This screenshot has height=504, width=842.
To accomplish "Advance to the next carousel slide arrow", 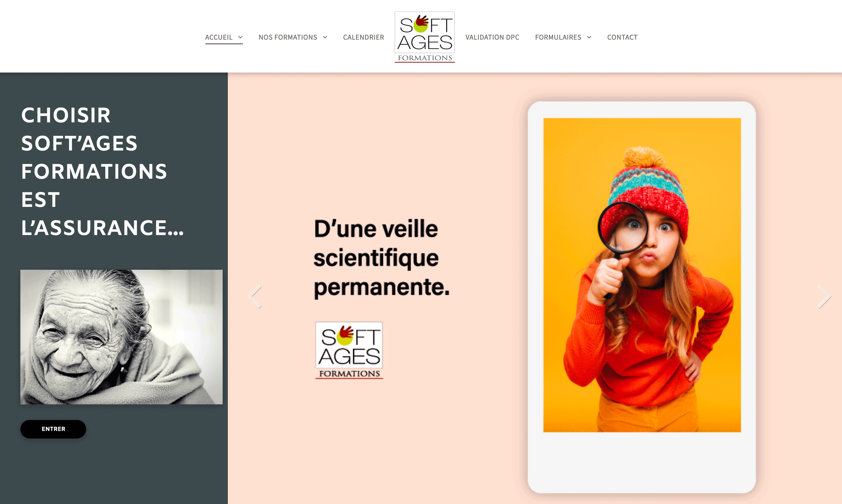I will [824, 297].
